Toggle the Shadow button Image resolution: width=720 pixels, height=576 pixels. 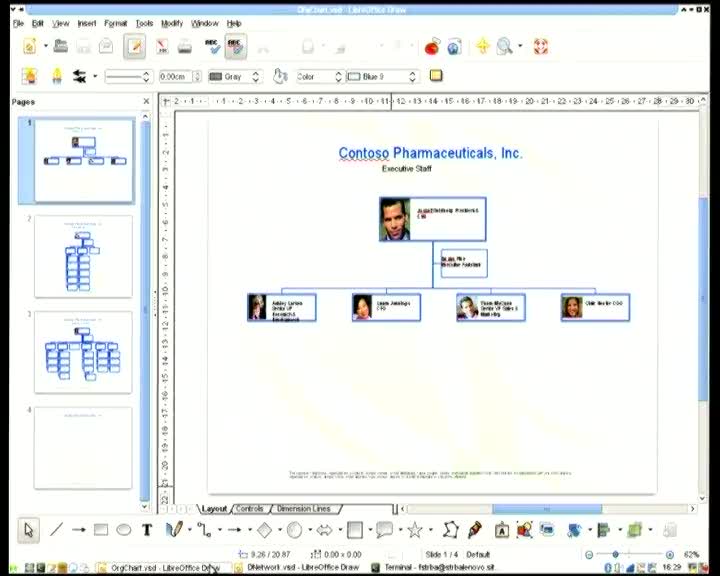coord(436,75)
